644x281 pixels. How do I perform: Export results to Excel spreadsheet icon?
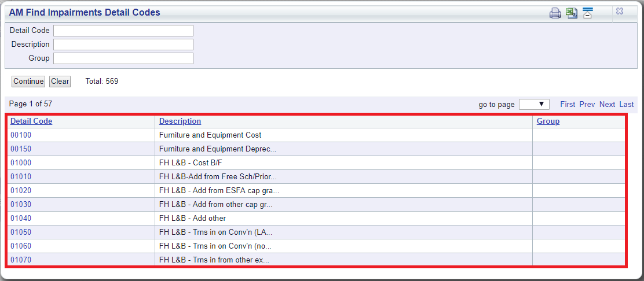[571, 13]
